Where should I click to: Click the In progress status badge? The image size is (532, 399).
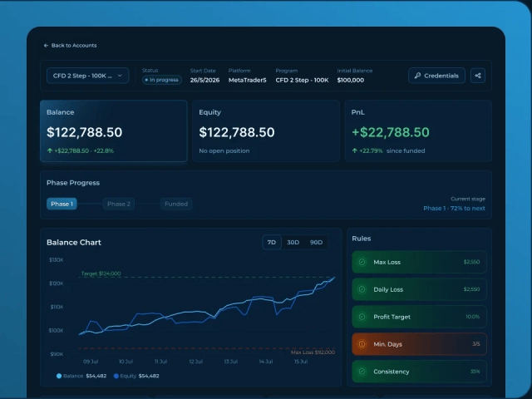click(162, 80)
